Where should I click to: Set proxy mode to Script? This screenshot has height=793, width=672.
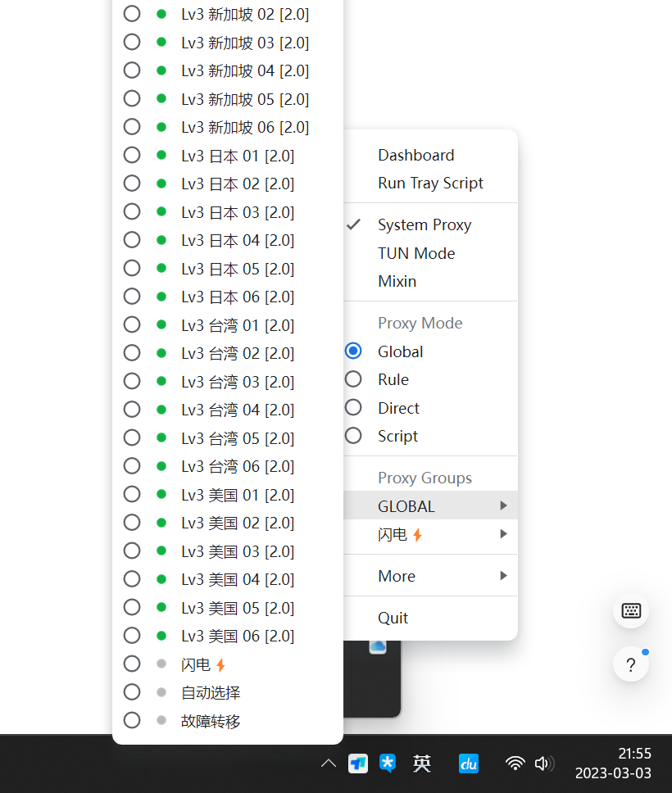click(x=430, y=436)
